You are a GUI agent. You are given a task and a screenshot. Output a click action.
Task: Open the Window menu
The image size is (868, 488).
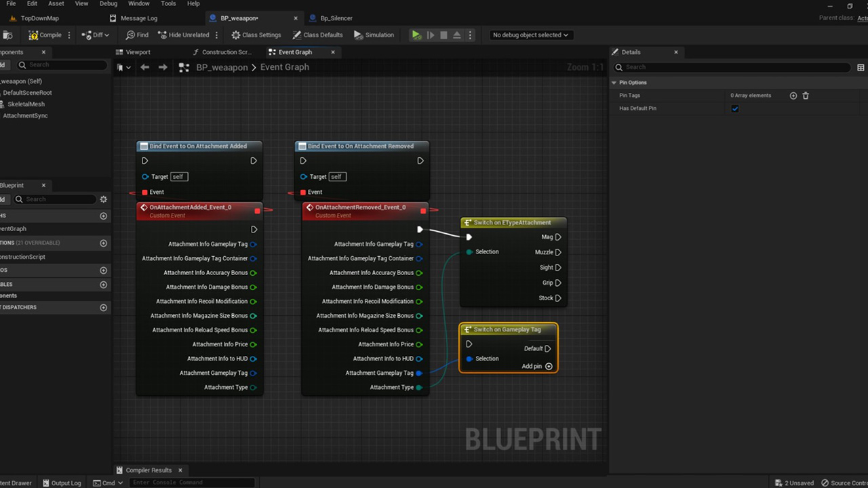click(138, 4)
